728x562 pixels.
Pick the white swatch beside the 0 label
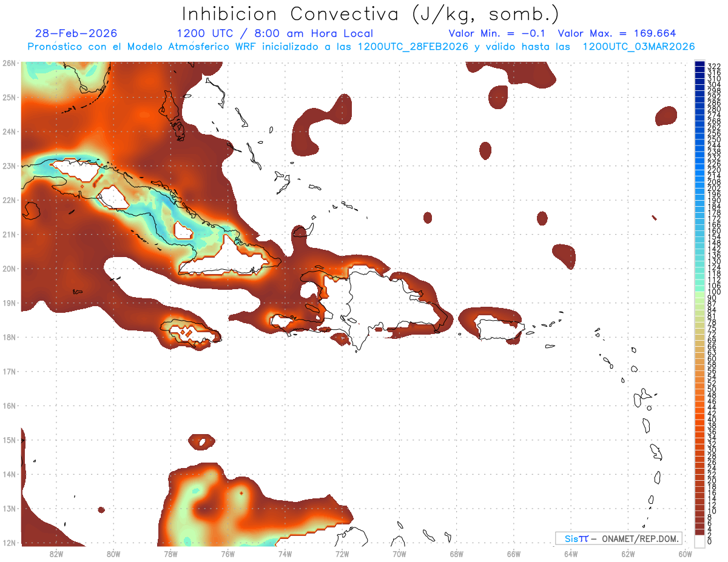pyautogui.click(x=700, y=540)
